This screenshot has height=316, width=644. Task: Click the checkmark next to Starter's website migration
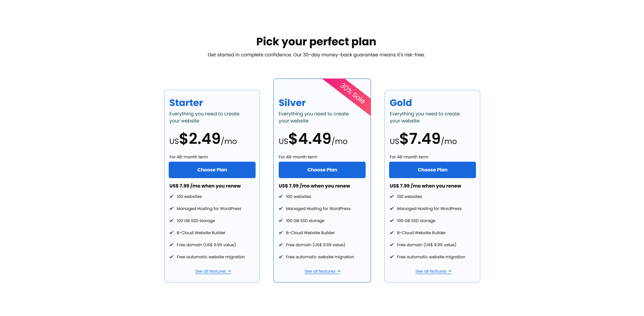[171, 257]
